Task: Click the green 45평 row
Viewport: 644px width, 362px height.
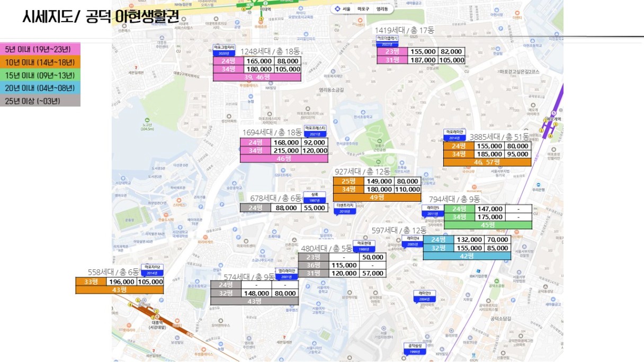Action: (488, 225)
